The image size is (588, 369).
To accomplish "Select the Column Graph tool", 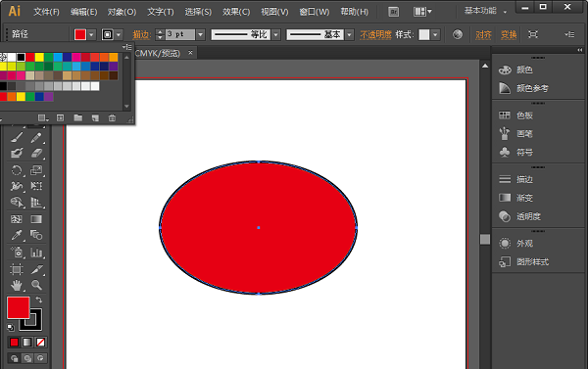I will (36, 253).
